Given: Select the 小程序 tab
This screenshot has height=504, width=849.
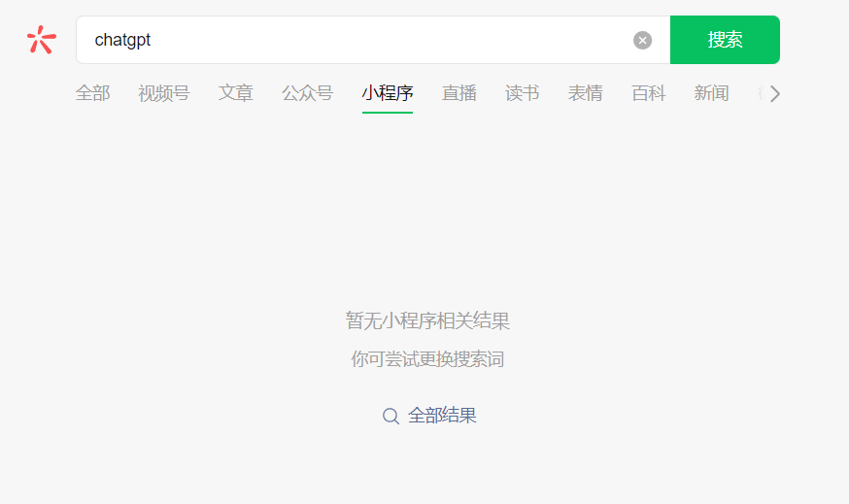Looking at the screenshot, I should [x=388, y=93].
